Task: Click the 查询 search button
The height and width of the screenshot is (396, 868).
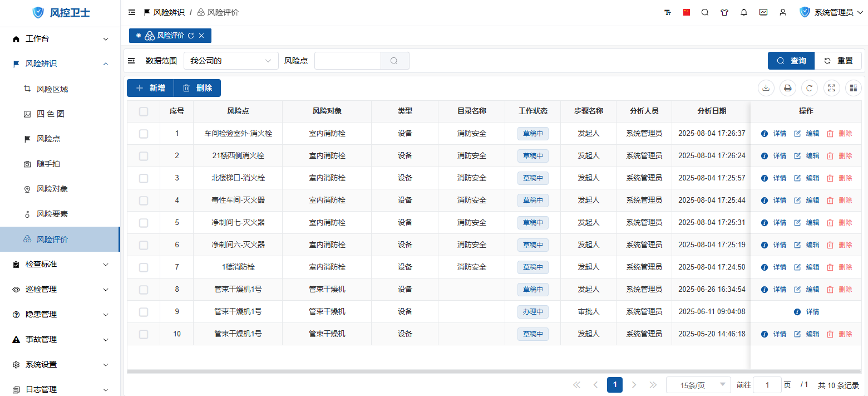Action: click(791, 61)
